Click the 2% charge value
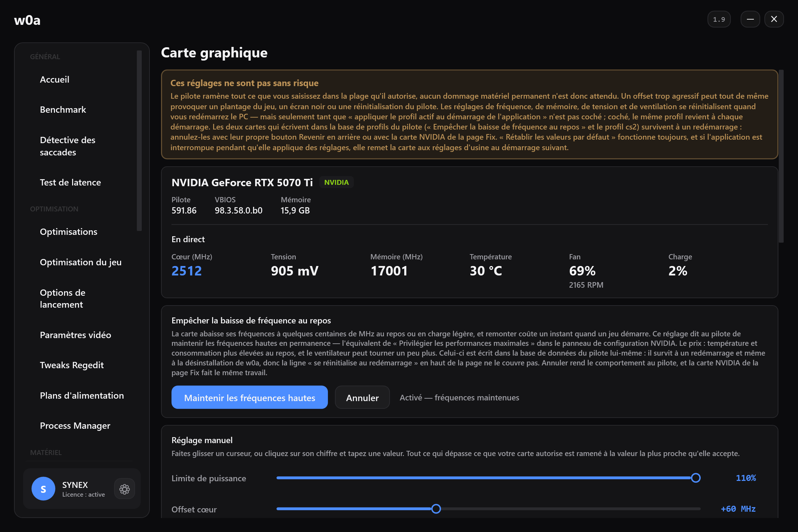This screenshot has height=532, width=798. 678,271
